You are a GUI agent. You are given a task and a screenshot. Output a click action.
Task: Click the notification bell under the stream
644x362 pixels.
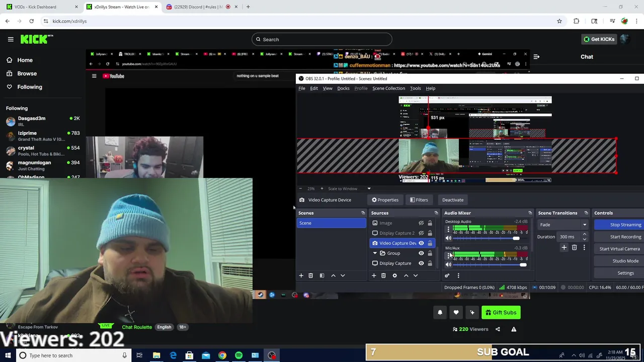tap(440, 312)
